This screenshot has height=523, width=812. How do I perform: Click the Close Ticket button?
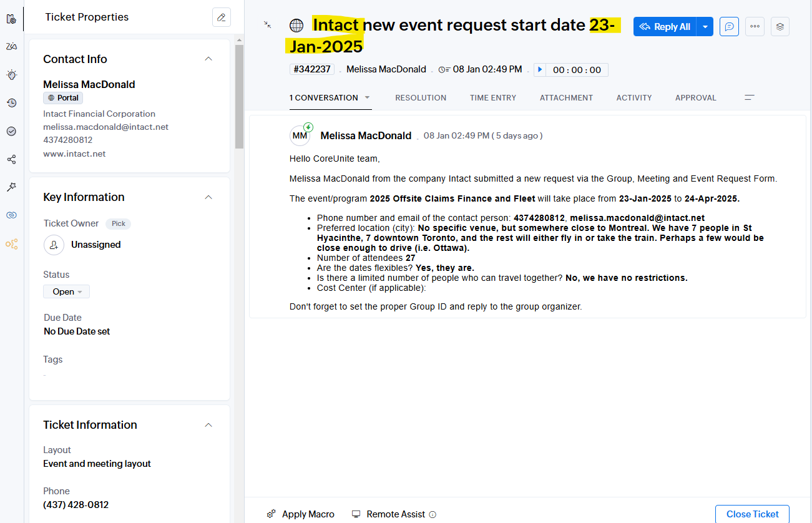[752, 514]
